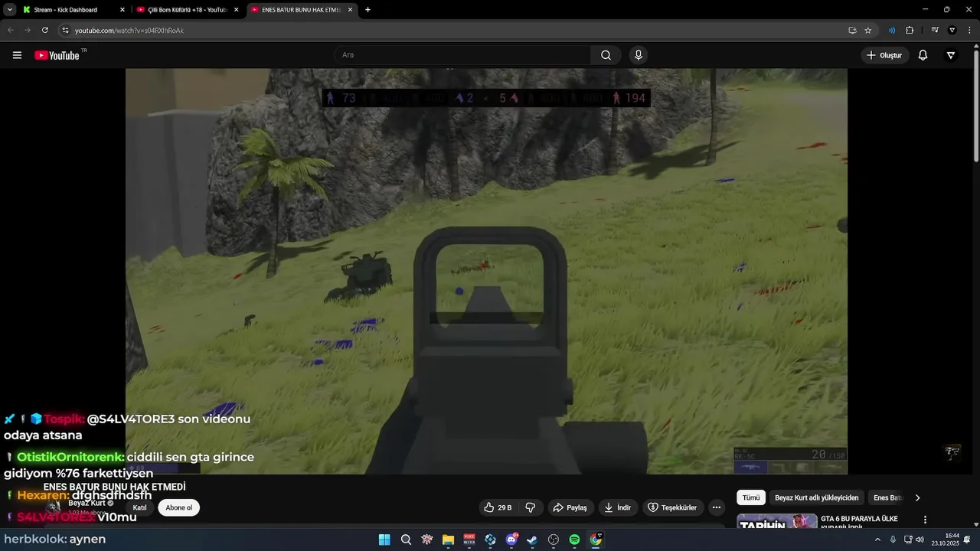The height and width of the screenshot is (551, 980).
Task: Open a new browser tab
Action: click(367, 10)
